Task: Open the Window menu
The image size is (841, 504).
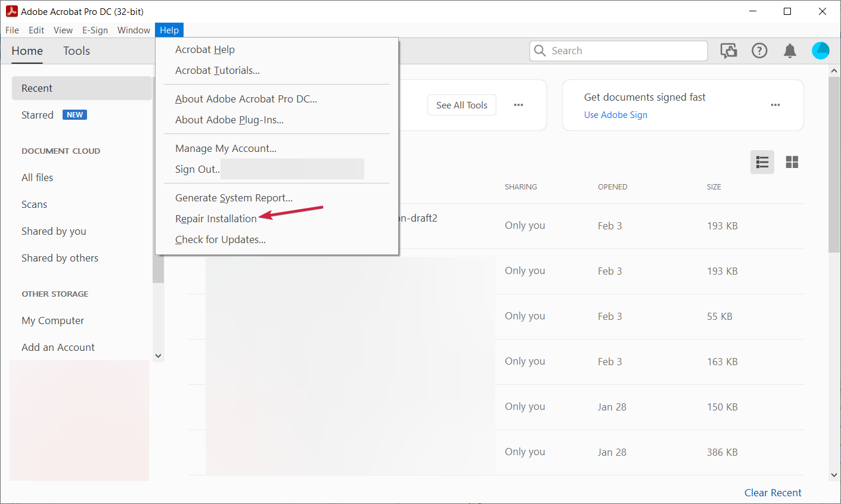Action: (x=134, y=30)
